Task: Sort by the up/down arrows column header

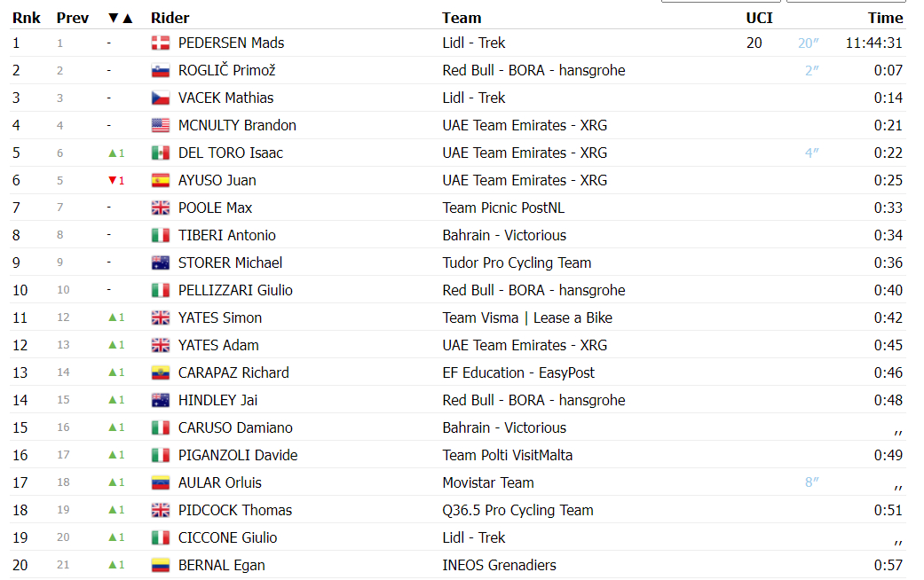Action: [120, 19]
